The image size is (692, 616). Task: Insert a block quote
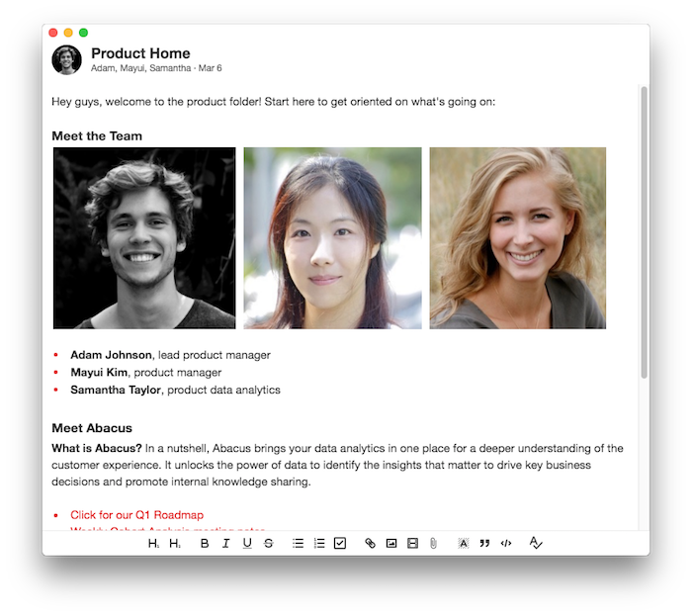(x=484, y=543)
